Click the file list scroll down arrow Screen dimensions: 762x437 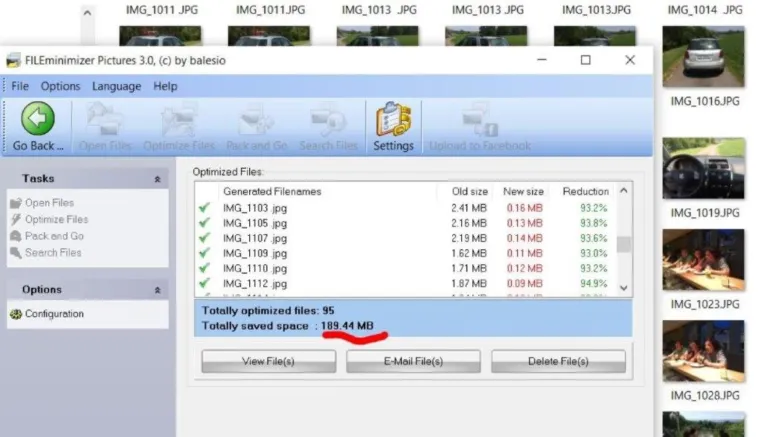624,288
